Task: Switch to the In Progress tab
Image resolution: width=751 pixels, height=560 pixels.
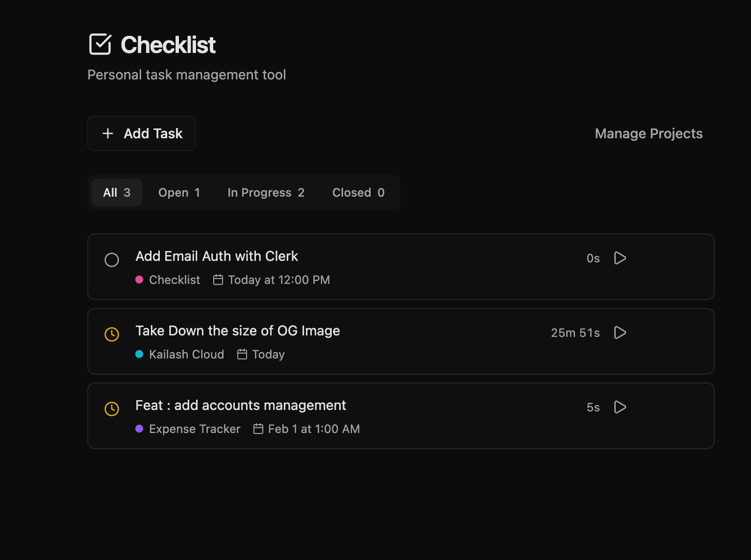Action: point(266,192)
